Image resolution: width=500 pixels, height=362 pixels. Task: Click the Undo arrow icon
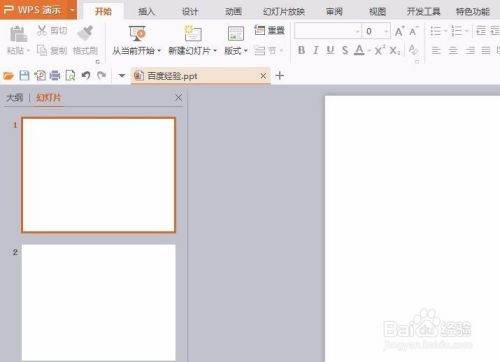coord(86,76)
